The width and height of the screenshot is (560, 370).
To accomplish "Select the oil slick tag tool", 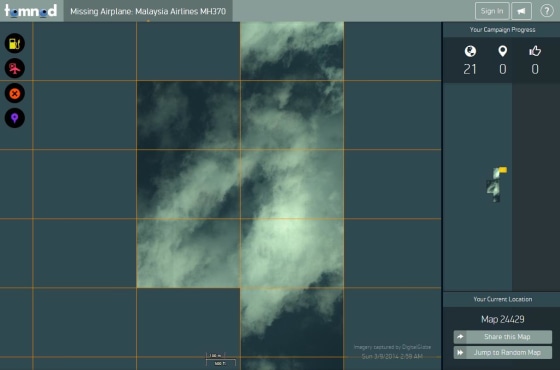I will point(15,43).
